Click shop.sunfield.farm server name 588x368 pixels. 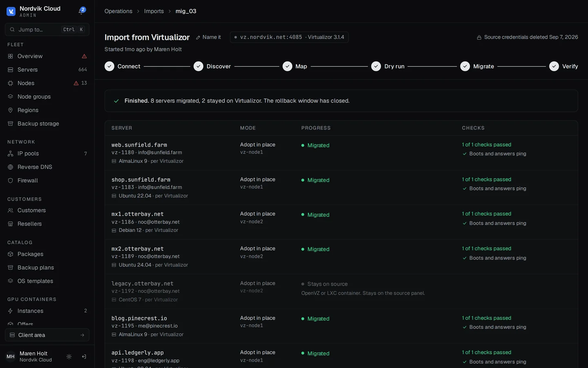click(x=141, y=180)
